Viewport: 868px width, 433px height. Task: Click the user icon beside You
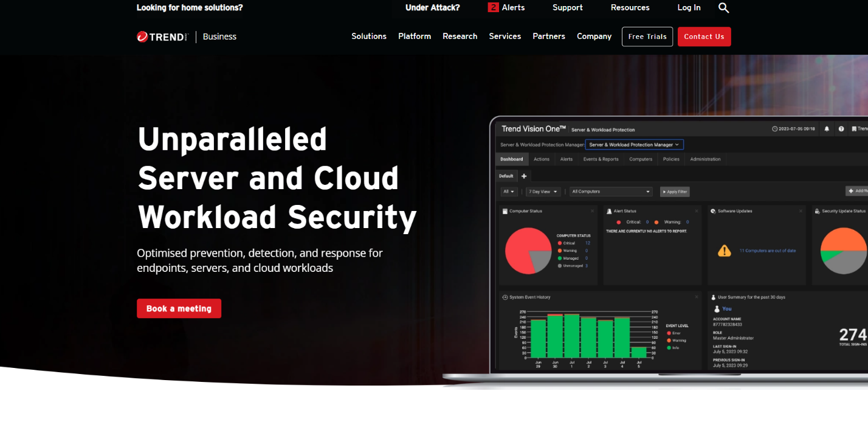pos(717,309)
